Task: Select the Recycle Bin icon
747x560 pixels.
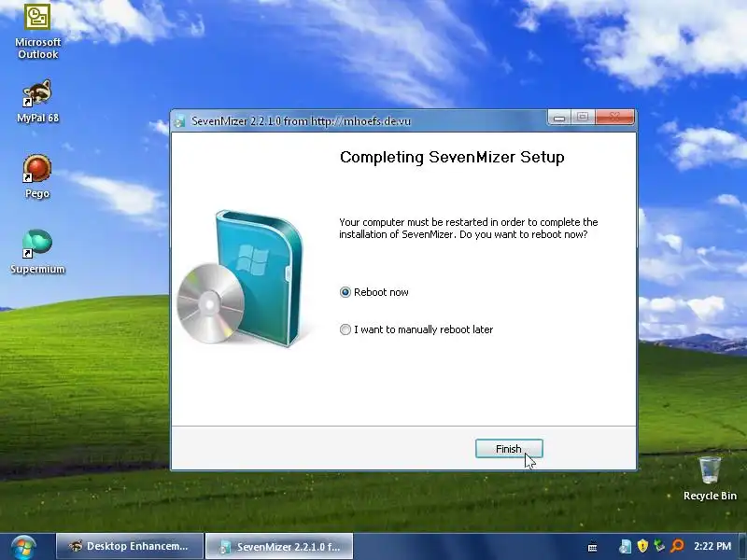Action: click(710, 478)
